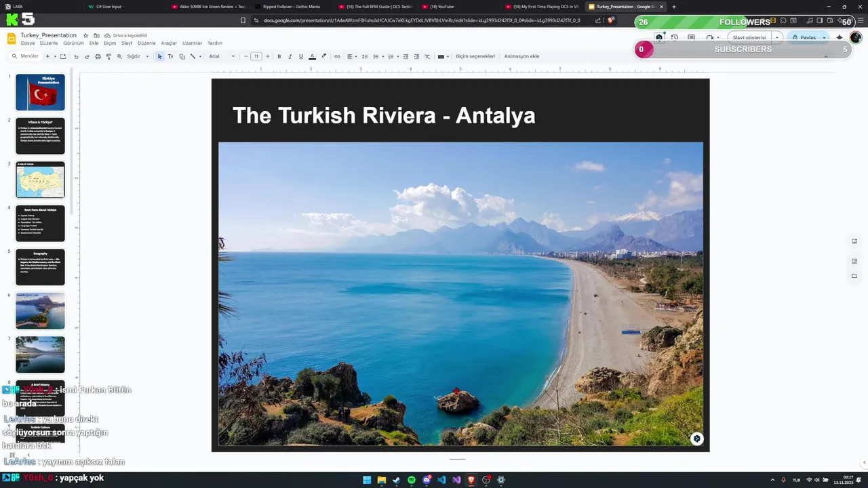Select slide 4 Basic Facts thumbnail
Image resolution: width=868 pixels, height=488 pixels.
click(x=40, y=223)
